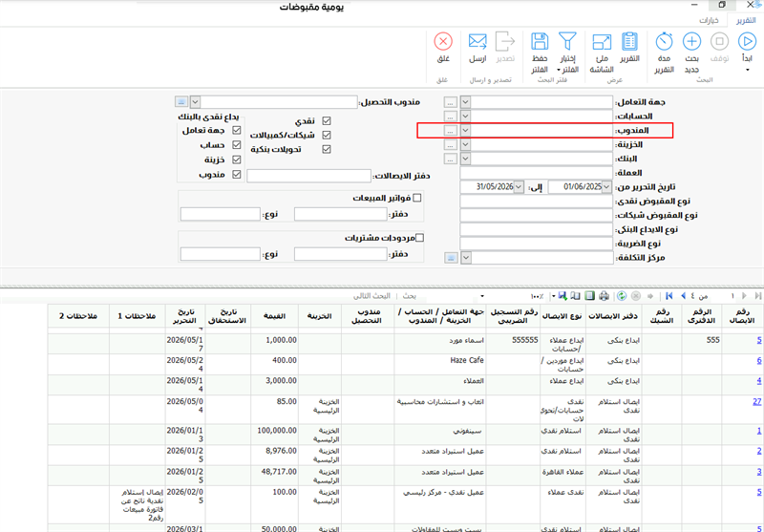Switch to خيارات tab
Screen dimensions: 764x532
709,20
